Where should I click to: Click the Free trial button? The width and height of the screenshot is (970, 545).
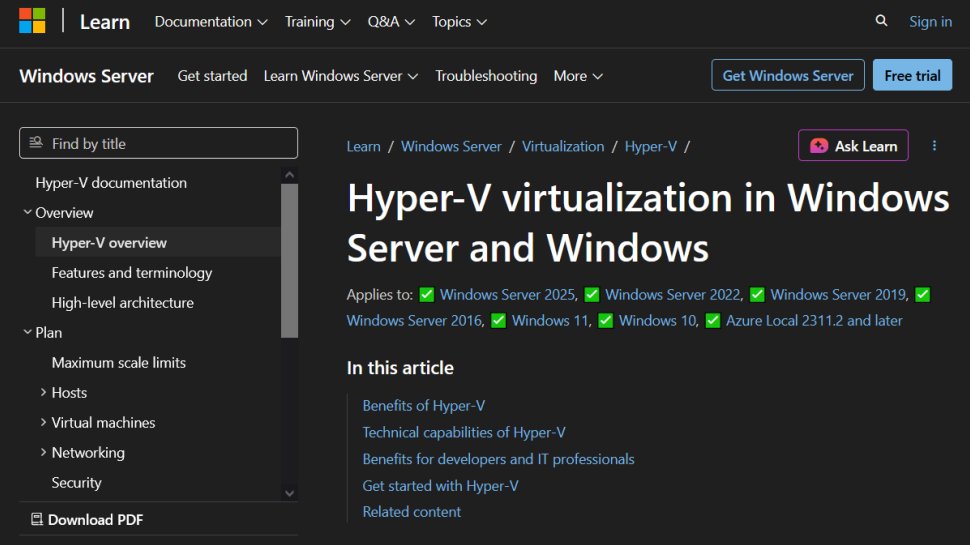tap(912, 75)
